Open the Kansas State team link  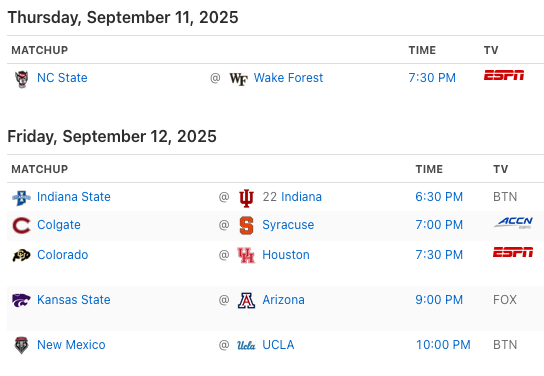coord(74,300)
